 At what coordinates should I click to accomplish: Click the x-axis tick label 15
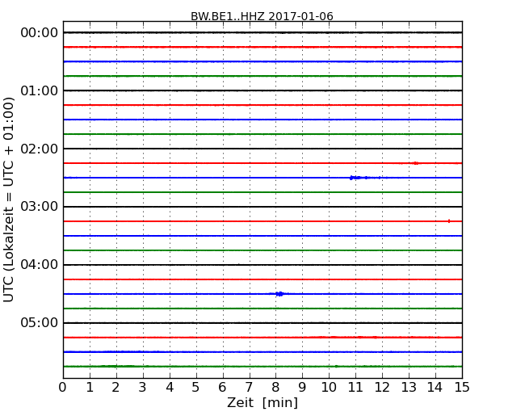[x=462, y=388]
